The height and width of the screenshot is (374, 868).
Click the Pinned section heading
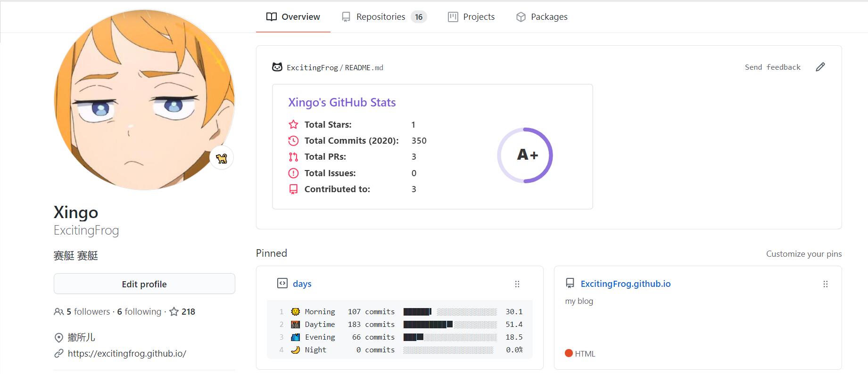(x=272, y=253)
